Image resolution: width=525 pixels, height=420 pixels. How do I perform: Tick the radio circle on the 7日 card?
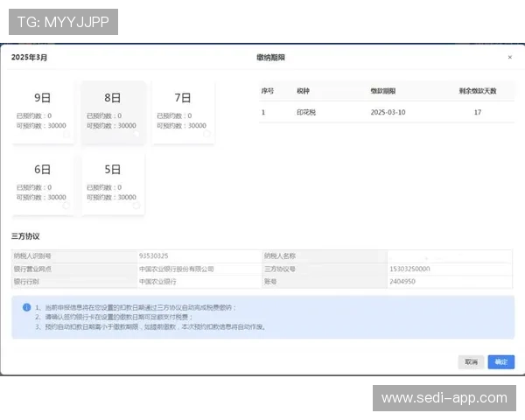point(206,134)
